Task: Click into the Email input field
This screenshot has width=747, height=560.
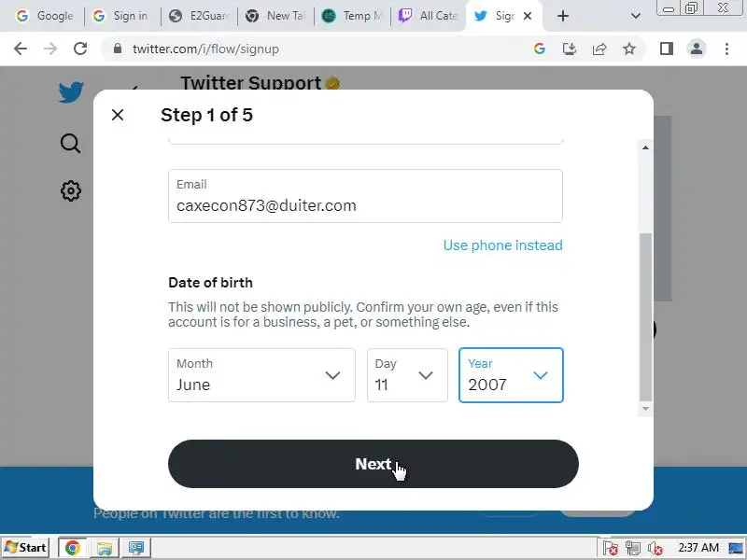Action: (365, 196)
